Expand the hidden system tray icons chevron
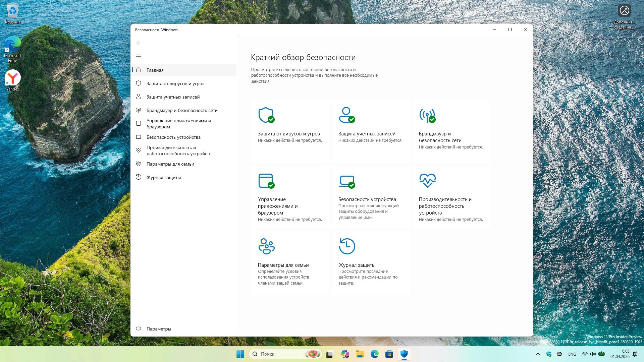Viewport: 644px width, 362px height. click(x=538, y=354)
